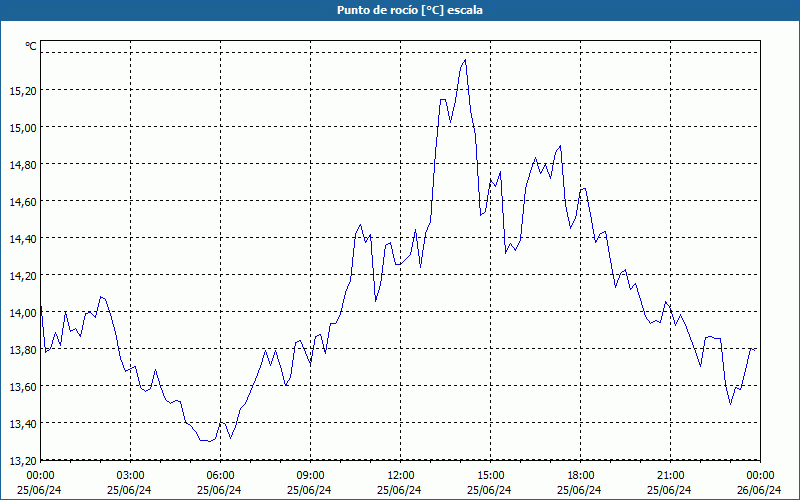Click the 13,20 y-axis value

pos(23,460)
